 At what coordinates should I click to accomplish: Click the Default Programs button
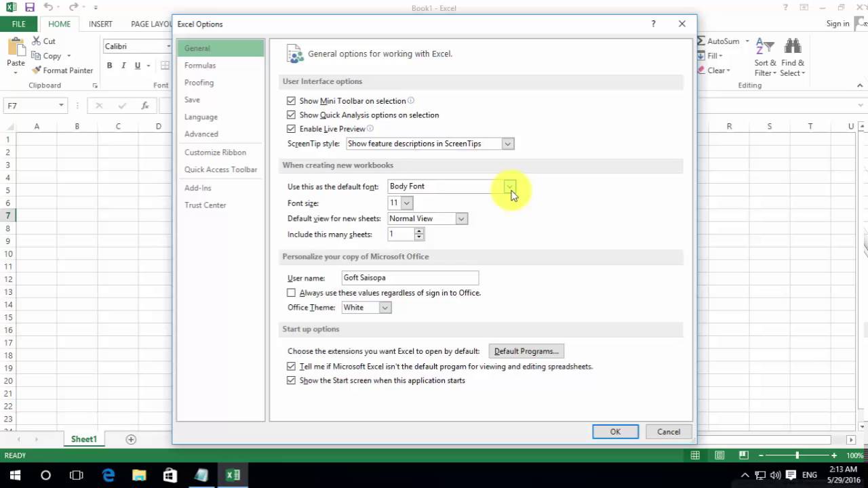click(526, 351)
